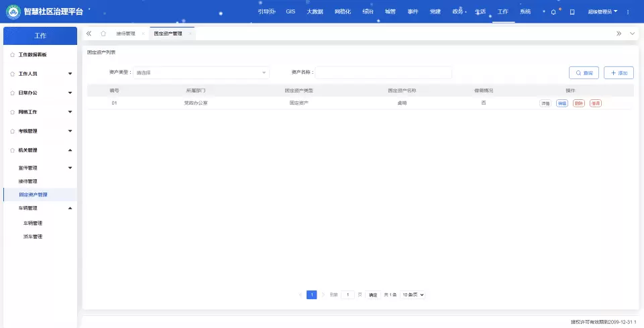Image resolution: width=644 pixels, height=328 pixels.
Task: Open 接待管理 in the sidebar
Action: (28, 182)
